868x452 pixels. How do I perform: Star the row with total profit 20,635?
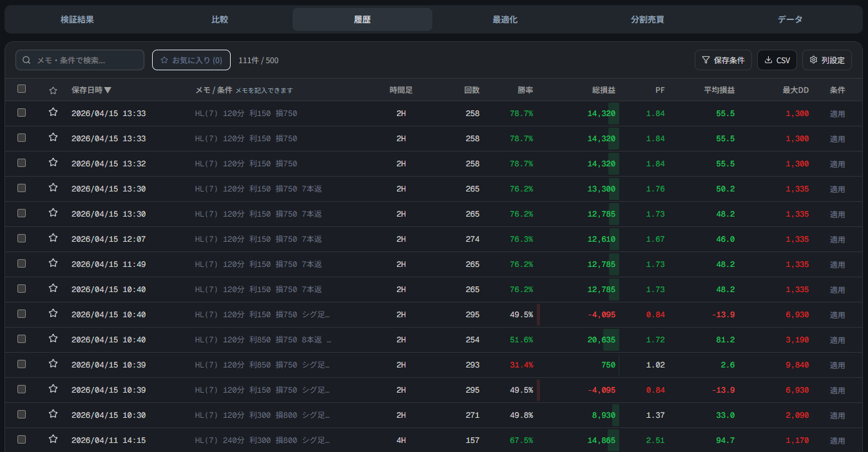pos(53,339)
